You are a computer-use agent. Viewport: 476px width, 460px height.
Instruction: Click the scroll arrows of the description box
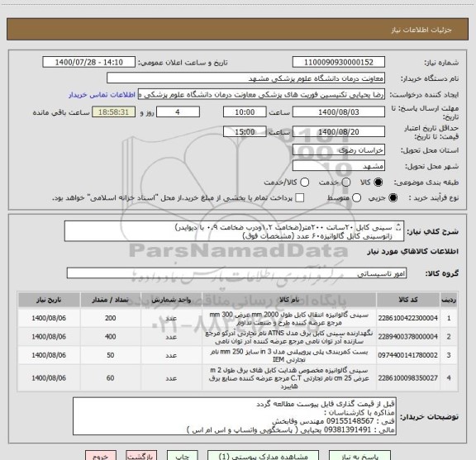pos(398,227)
